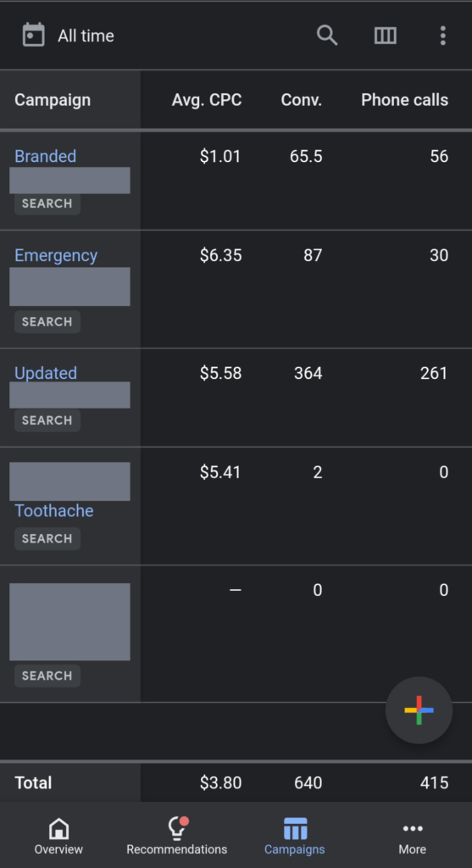Open the three-dot overflow menu
This screenshot has height=868, width=472.
click(442, 36)
